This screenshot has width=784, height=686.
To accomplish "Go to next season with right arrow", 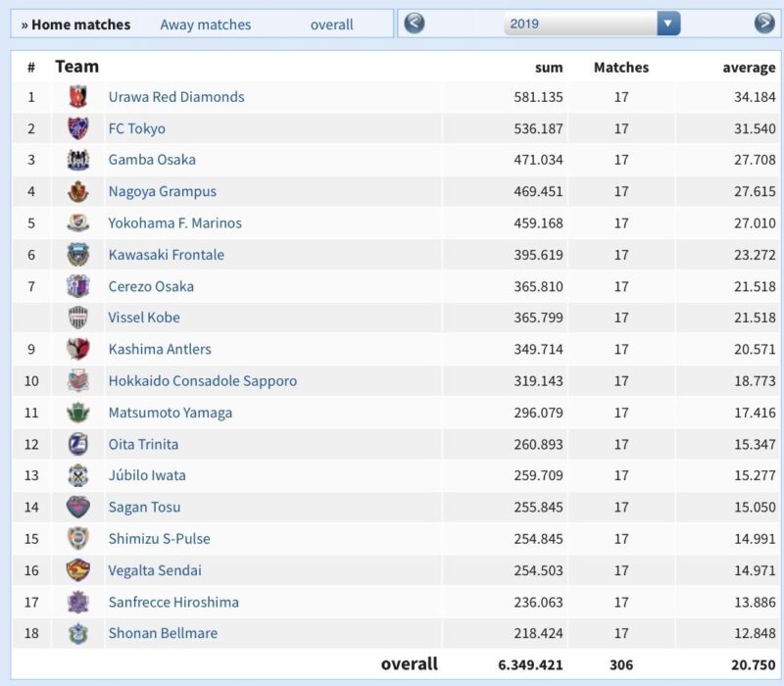I will 764,24.
